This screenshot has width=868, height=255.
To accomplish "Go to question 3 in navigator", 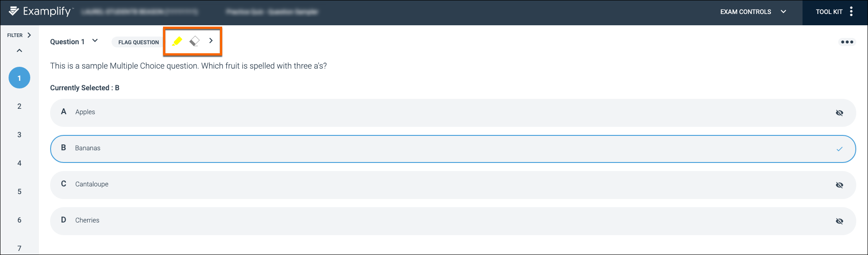I will pyautogui.click(x=19, y=134).
